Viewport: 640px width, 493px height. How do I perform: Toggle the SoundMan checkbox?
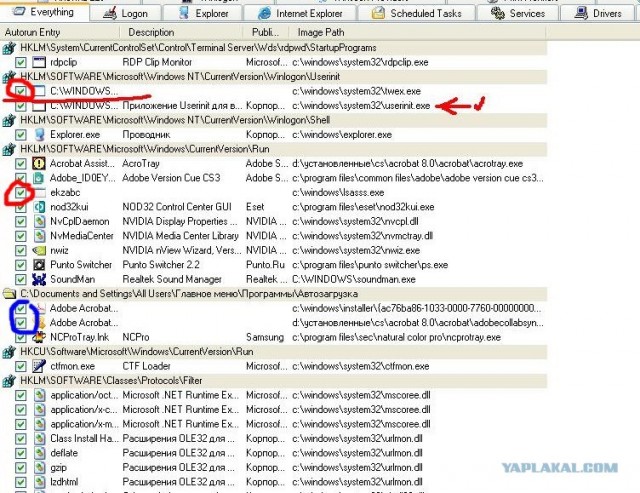click(x=20, y=279)
